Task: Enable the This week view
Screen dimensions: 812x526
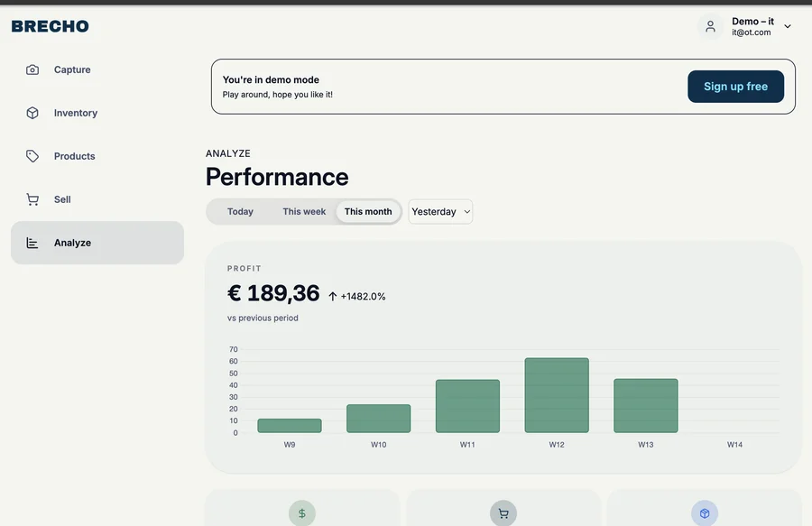Action: [303, 211]
